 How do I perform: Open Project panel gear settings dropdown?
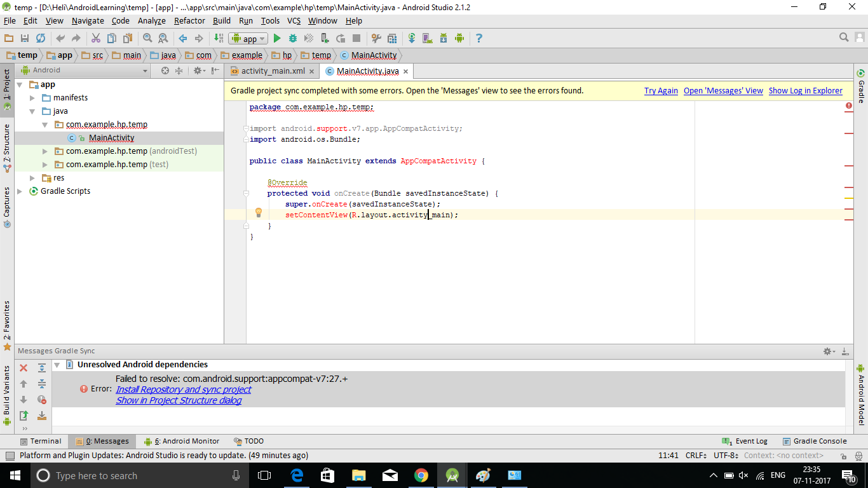click(x=199, y=71)
